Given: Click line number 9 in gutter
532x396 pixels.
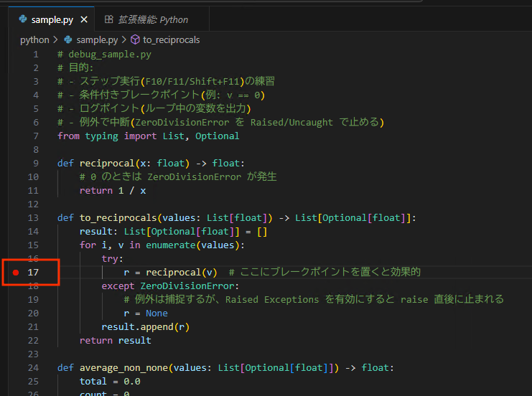Looking at the screenshot, I should tap(36, 164).
